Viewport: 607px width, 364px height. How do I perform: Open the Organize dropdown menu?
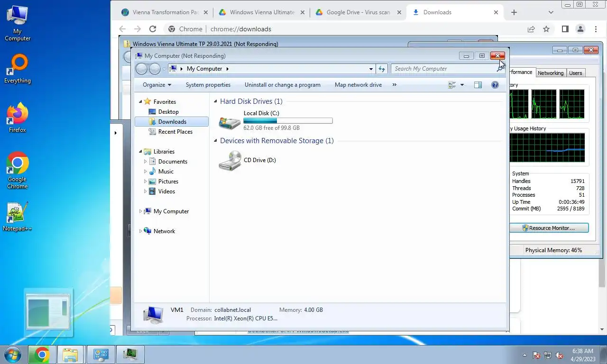[157, 85]
